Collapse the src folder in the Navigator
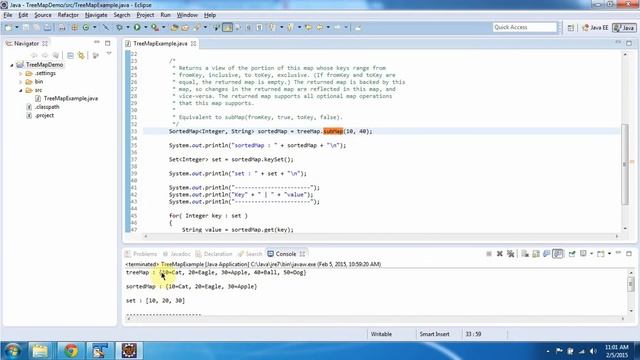The height and width of the screenshot is (360, 640). pyautogui.click(x=20, y=90)
